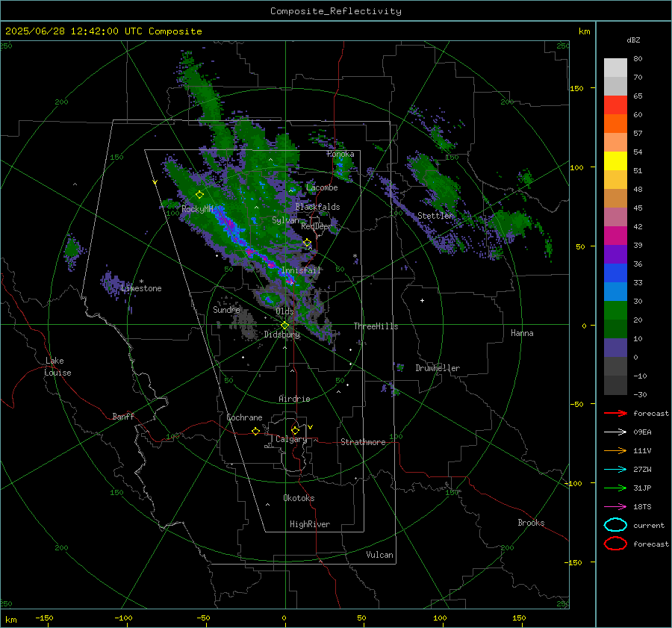Image resolution: width=672 pixels, height=628 pixels.
Task: Click the 20 dBZ green color swatch
Action: (615, 310)
